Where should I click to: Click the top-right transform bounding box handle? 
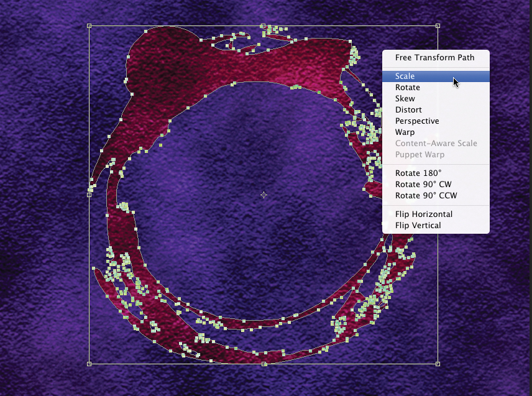pyautogui.click(x=438, y=26)
